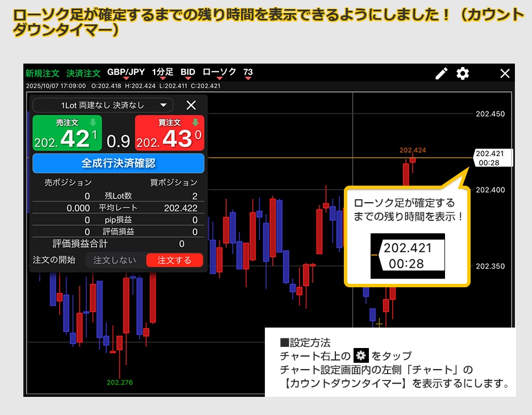The height and width of the screenshot is (415, 532).
Task: Switch to 決済注文 tab
Action: coord(83,73)
